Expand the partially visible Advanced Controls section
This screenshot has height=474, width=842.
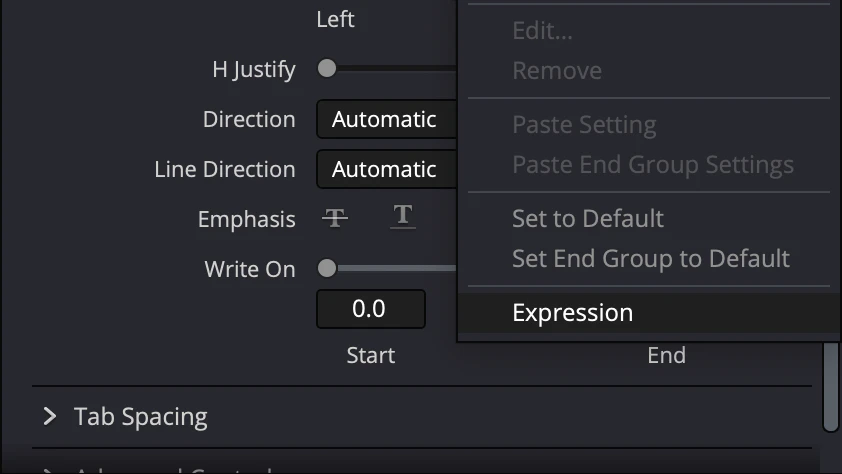[50, 470]
